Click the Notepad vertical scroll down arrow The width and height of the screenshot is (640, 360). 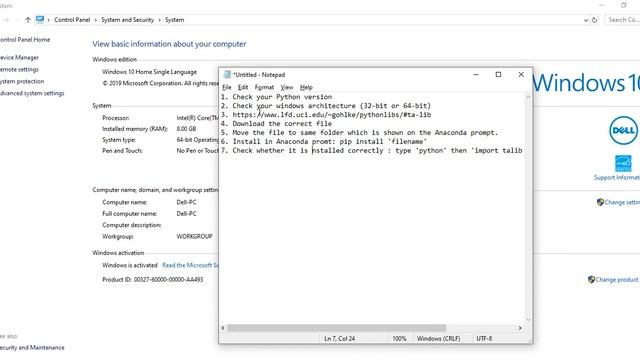point(528,320)
